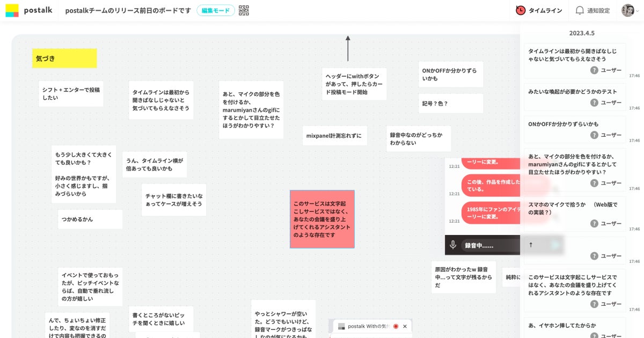Screen dimensions: 644x338
Task: Open timeline entry あ、イヤホン挿してたからか
Action: pos(575,327)
